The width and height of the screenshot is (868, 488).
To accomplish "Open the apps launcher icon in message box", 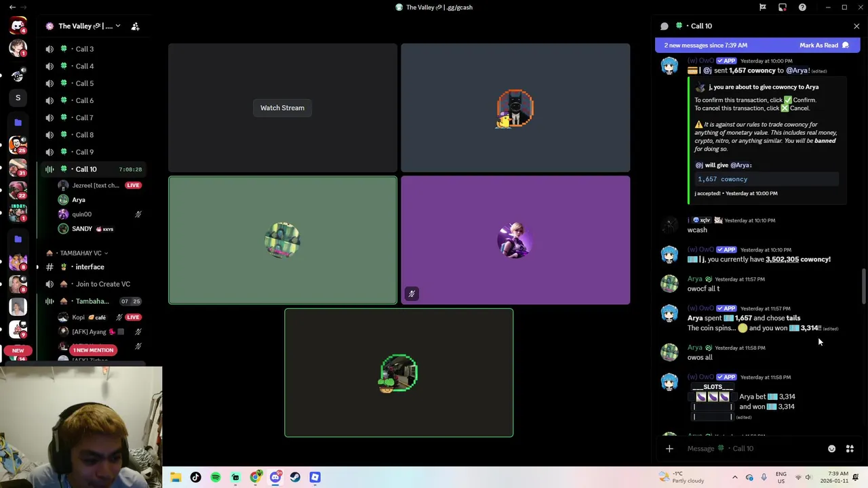I will click(850, 449).
